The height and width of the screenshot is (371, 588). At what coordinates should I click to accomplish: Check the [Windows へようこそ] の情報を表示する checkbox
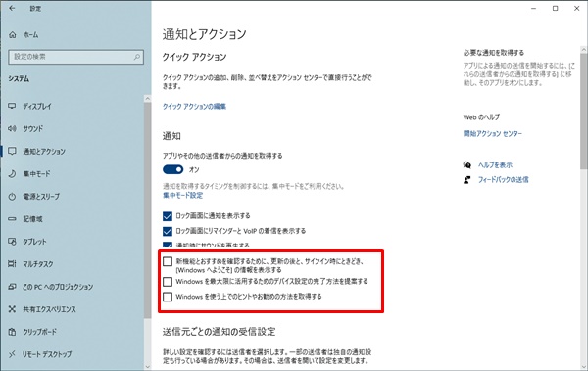[168, 261]
